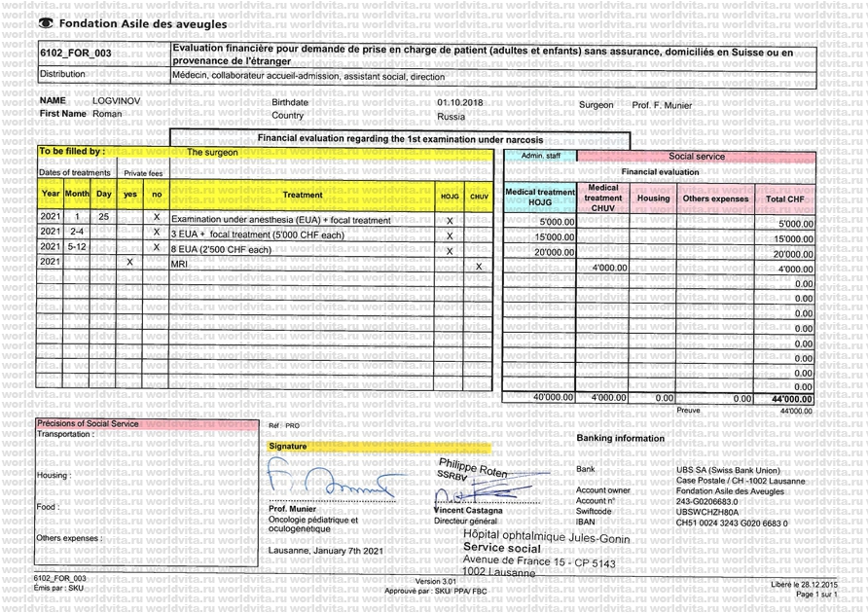This screenshot has width=868, height=614.
Task: Click the bank name 'UBS SA (Swiss Bank Union)'
Action: (728, 470)
